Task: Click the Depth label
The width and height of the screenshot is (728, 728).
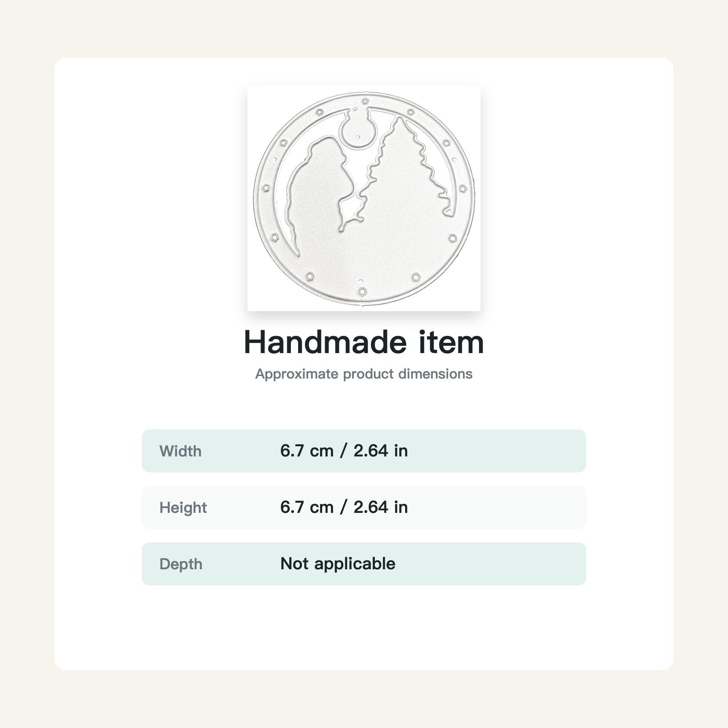Action: click(181, 564)
